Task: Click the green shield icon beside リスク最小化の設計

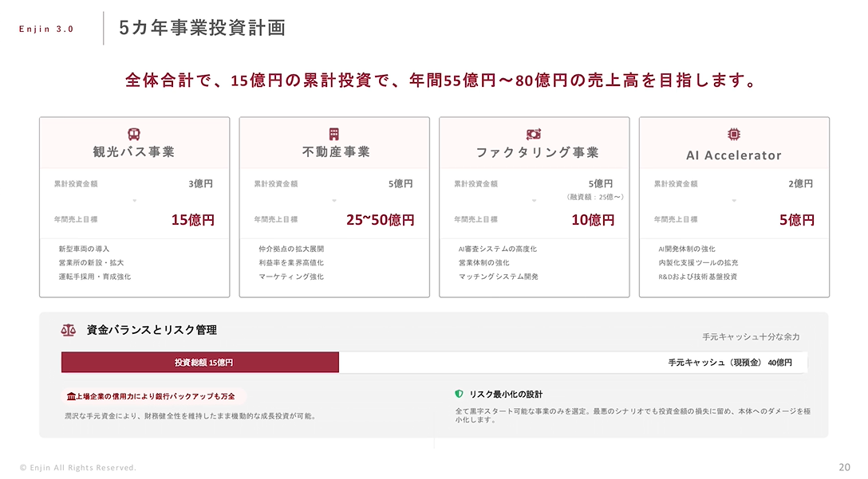Action: (x=459, y=394)
